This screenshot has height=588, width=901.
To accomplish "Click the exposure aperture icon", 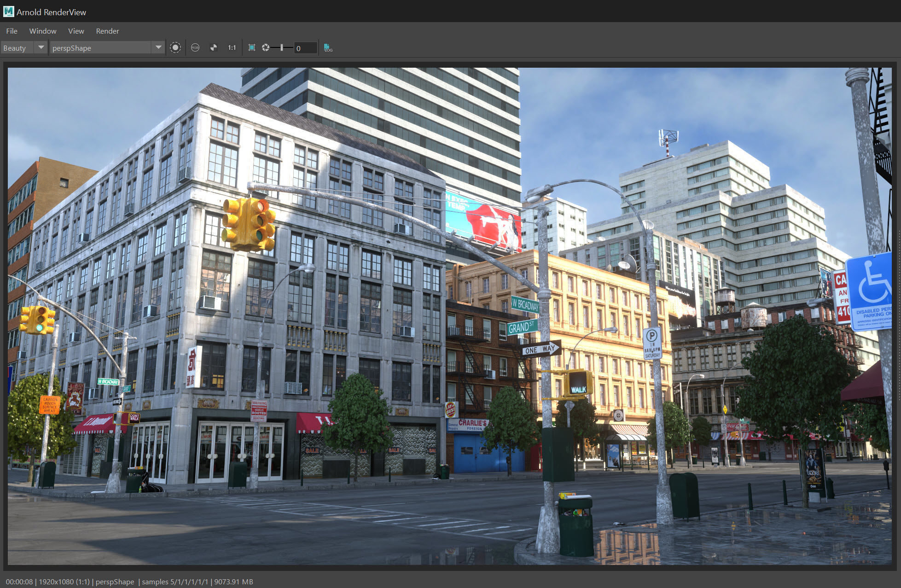I will pyautogui.click(x=266, y=47).
